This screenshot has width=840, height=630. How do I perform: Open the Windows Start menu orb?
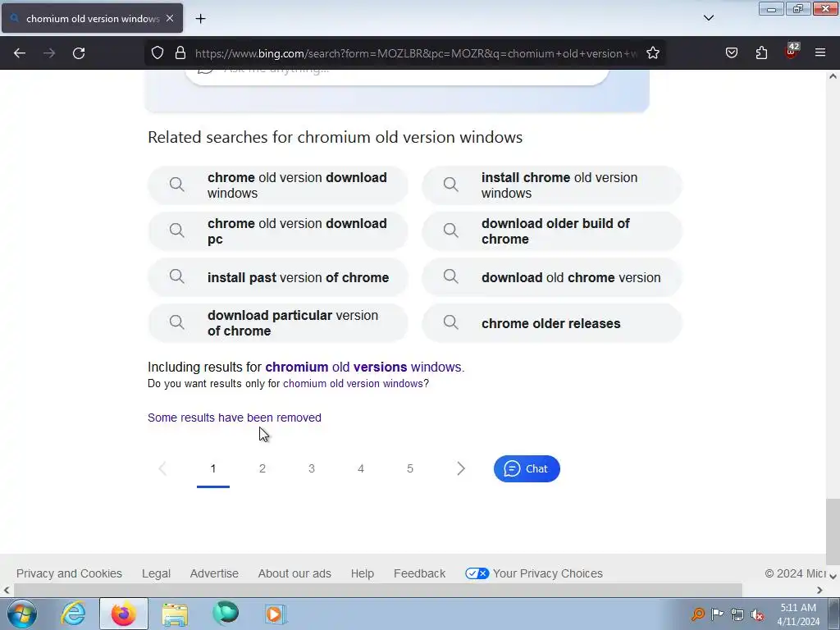22,614
